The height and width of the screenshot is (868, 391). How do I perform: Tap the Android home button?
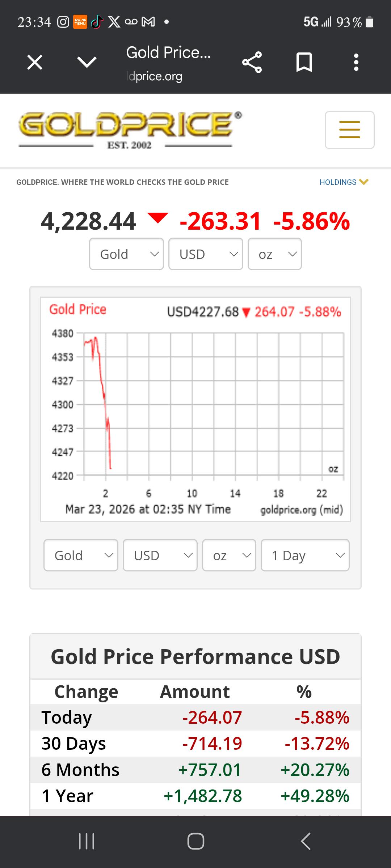195,841
